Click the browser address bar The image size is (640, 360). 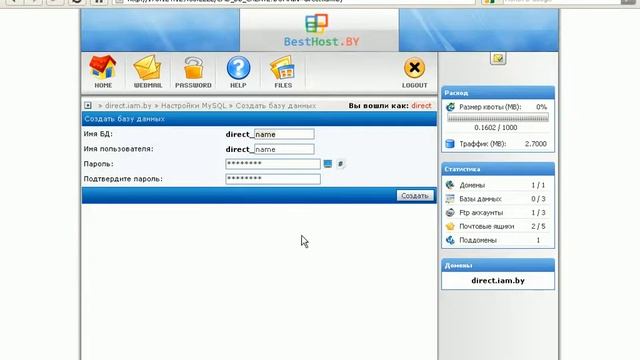pyautogui.click(x=294, y=1)
